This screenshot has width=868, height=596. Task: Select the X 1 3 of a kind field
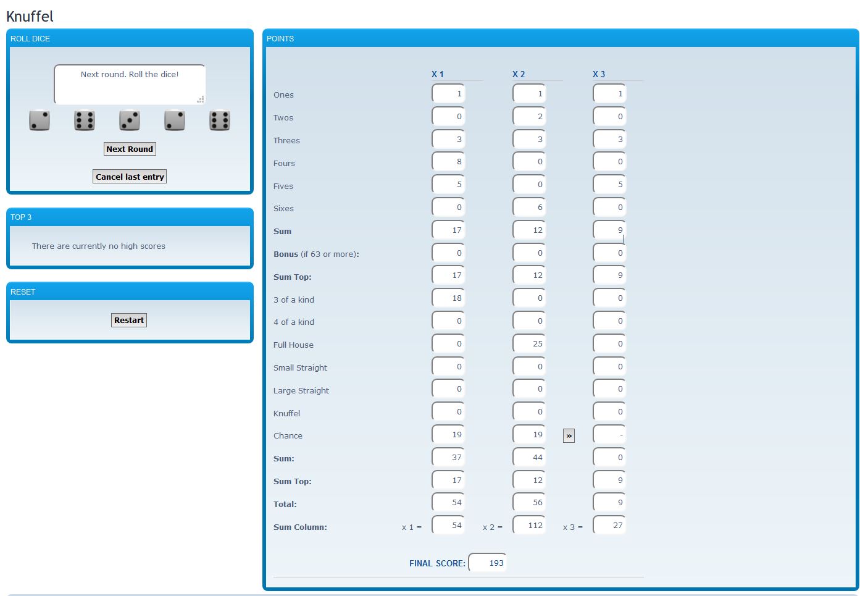[x=448, y=298]
